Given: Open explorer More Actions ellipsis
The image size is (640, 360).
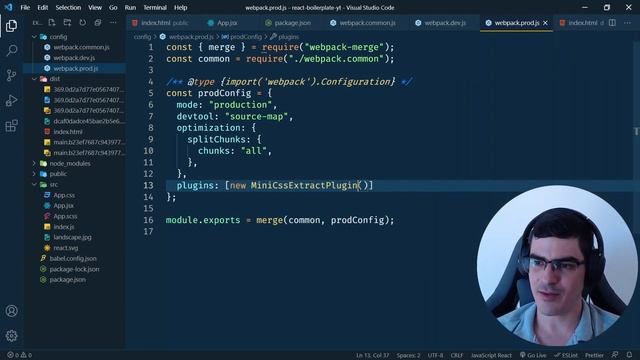Looking at the screenshot, I should (113, 23).
